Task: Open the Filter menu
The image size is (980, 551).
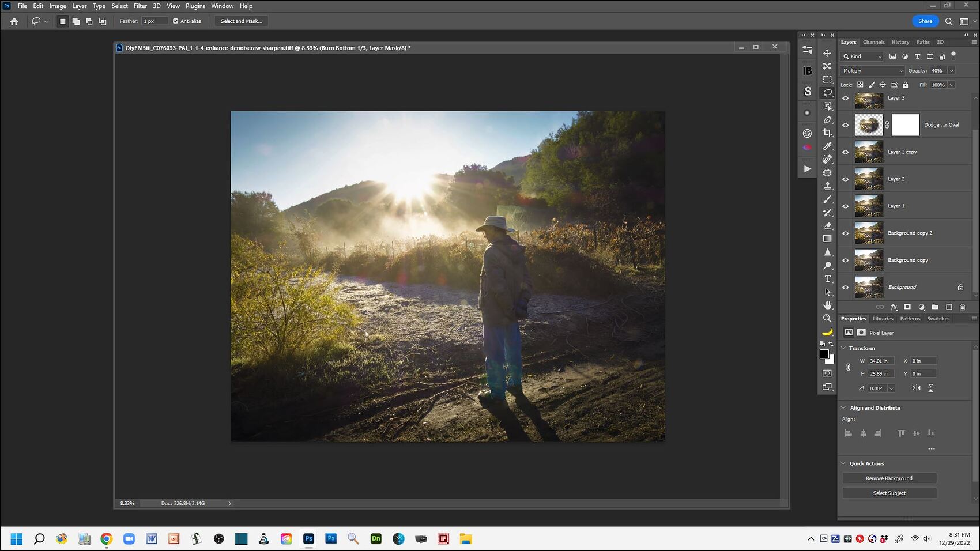Action: tap(140, 6)
